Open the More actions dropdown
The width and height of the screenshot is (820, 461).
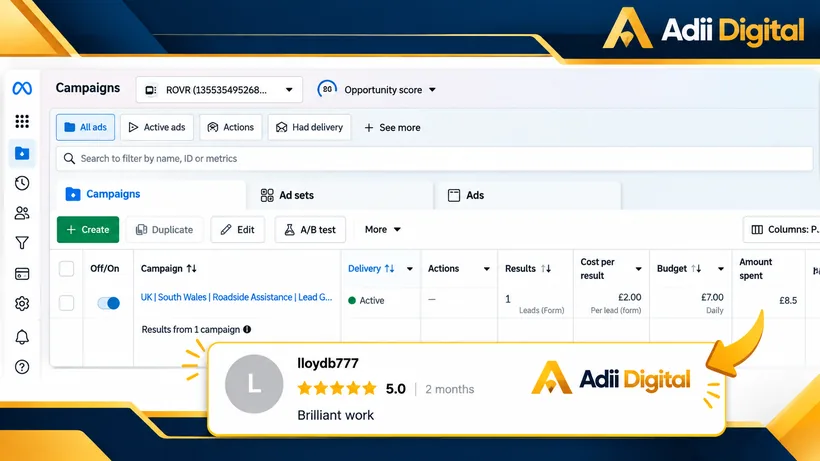382,229
